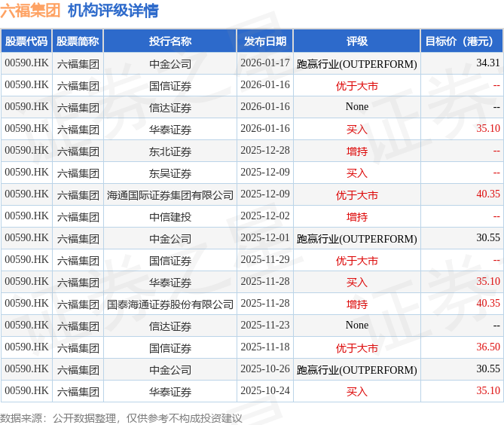Click the 中信建投 cell

coord(170,217)
